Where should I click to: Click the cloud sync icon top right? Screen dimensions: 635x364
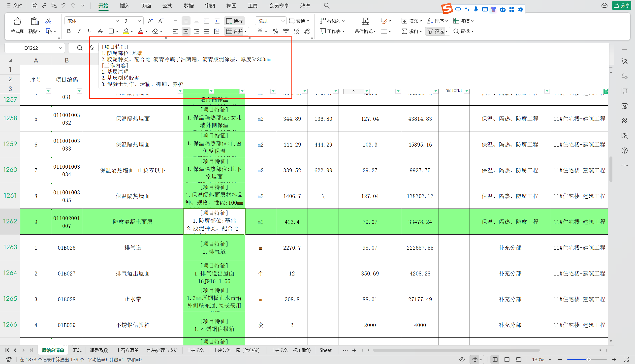pos(604,5)
